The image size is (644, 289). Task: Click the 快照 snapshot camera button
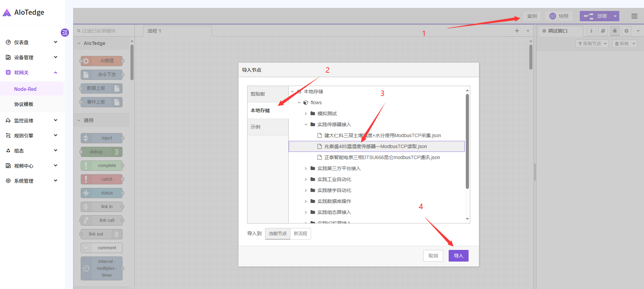[x=559, y=16]
